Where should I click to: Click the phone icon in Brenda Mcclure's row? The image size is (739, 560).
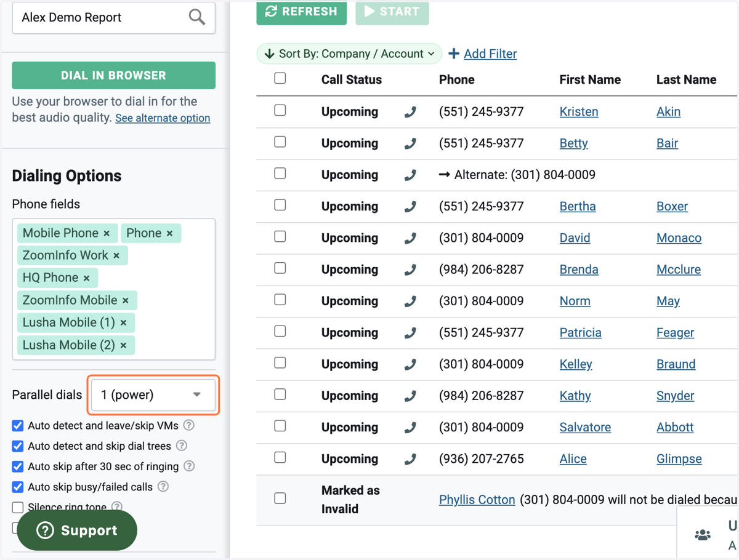410,270
